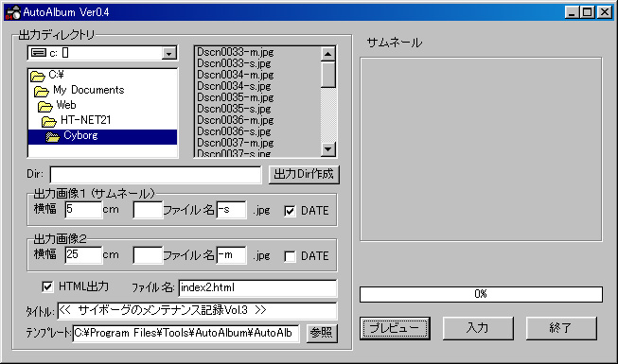Select the Cyborg folder row

pyautogui.click(x=102, y=137)
